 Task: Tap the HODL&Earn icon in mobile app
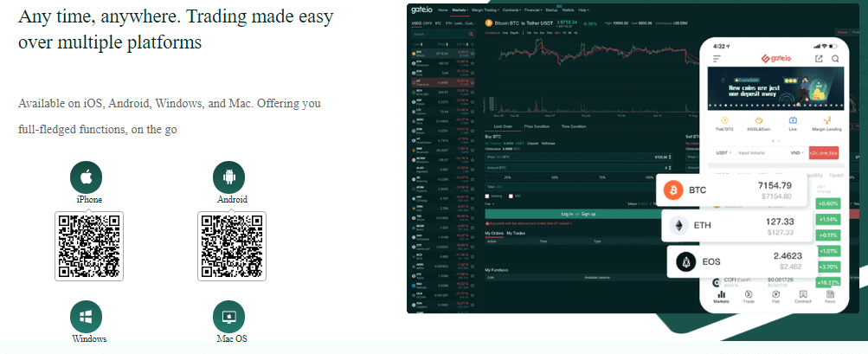tap(759, 119)
